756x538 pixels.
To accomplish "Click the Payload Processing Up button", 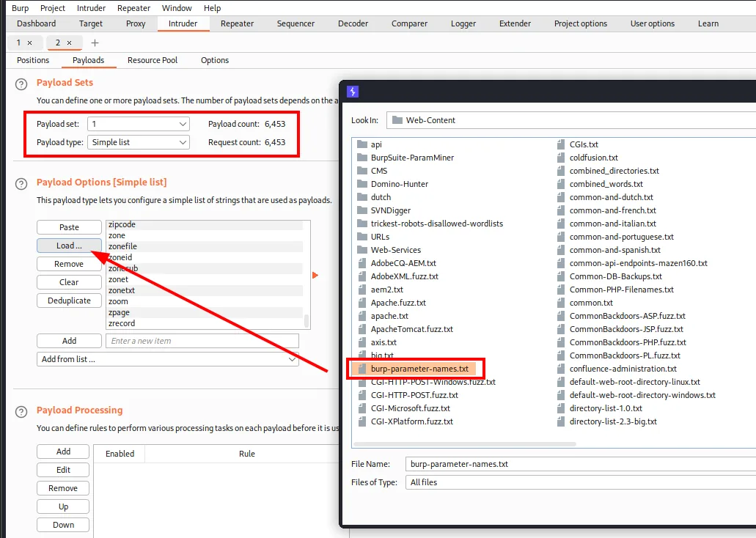I will point(63,506).
